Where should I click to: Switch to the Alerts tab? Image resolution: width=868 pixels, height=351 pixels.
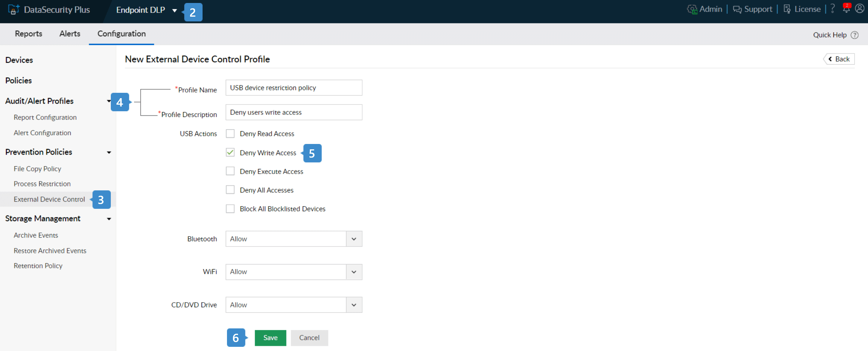click(x=70, y=34)
